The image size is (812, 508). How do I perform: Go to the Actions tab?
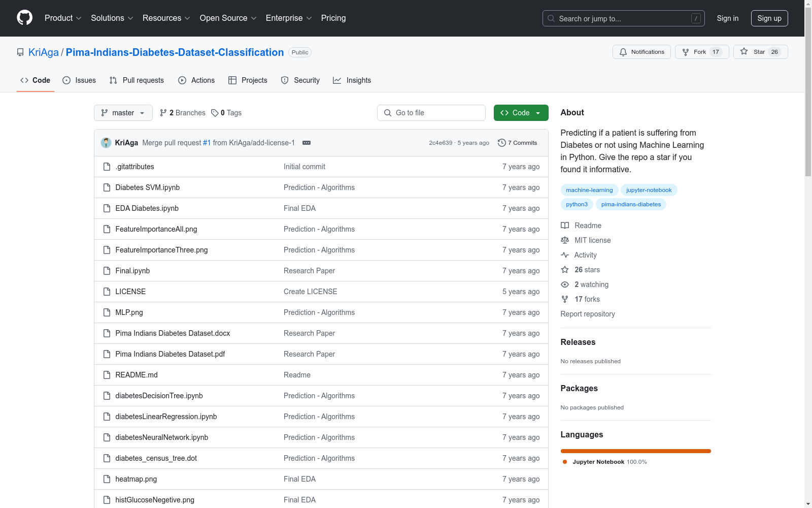pyautogui.click(x=196, y=80)
